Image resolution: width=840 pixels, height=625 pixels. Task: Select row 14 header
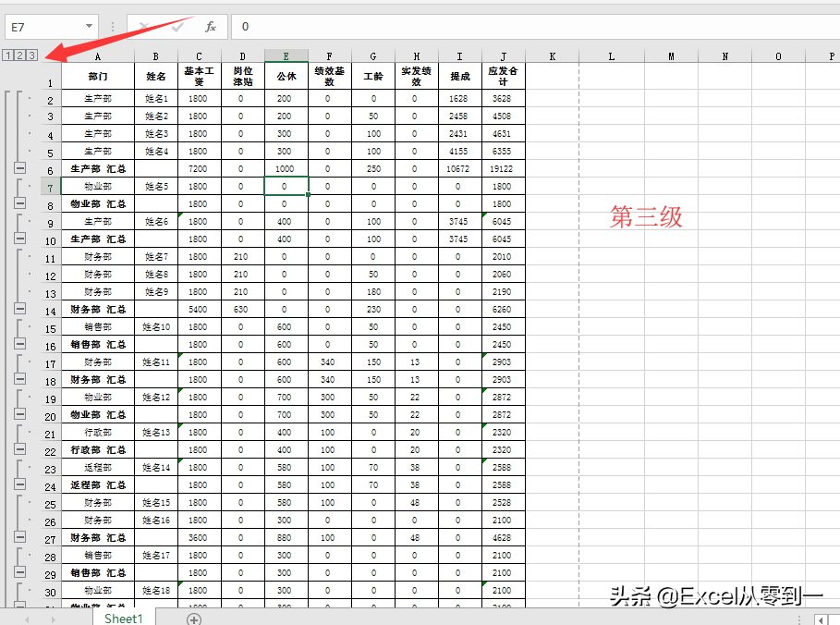coord(50,311)
